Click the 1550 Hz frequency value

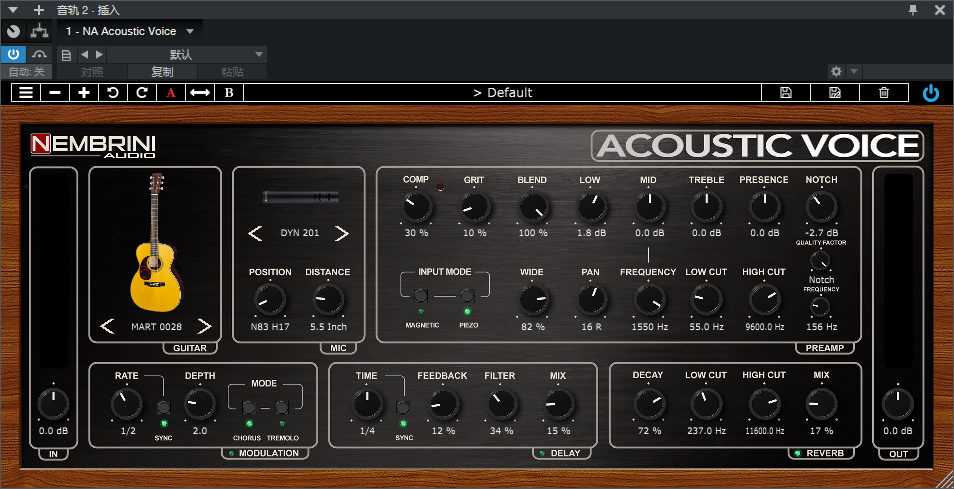point(649,327)
